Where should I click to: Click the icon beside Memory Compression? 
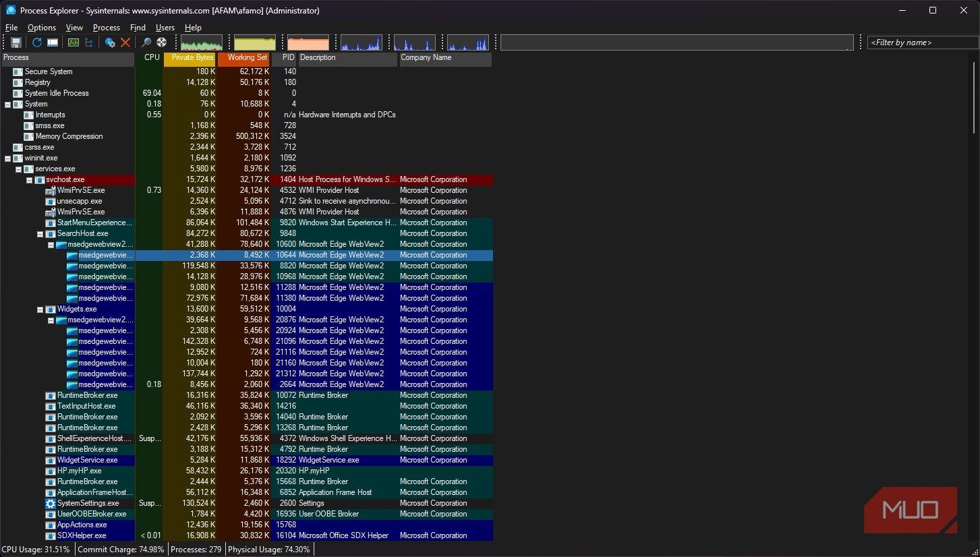pyautogui.click(x=29, y=136)
